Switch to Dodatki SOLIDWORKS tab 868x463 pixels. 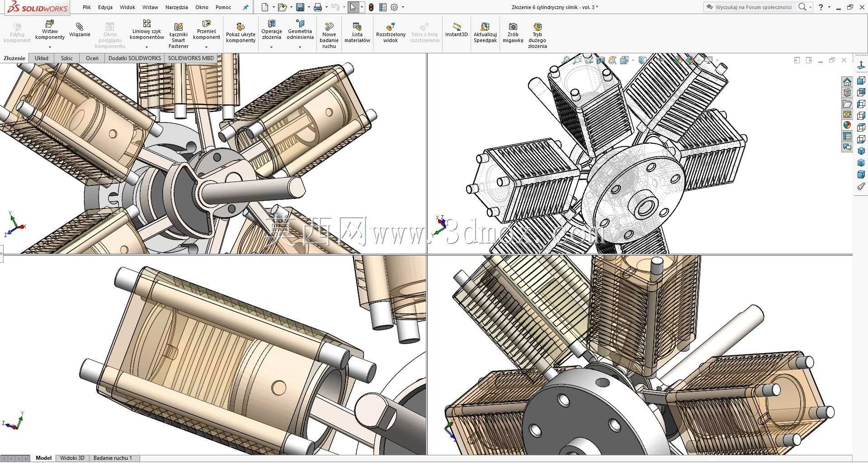coord(135,58)
